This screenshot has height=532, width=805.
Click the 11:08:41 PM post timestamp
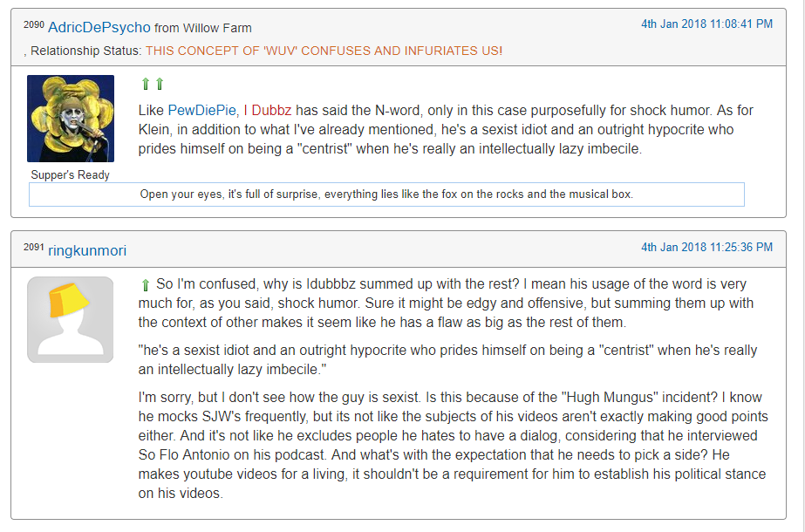pos(707,24)
